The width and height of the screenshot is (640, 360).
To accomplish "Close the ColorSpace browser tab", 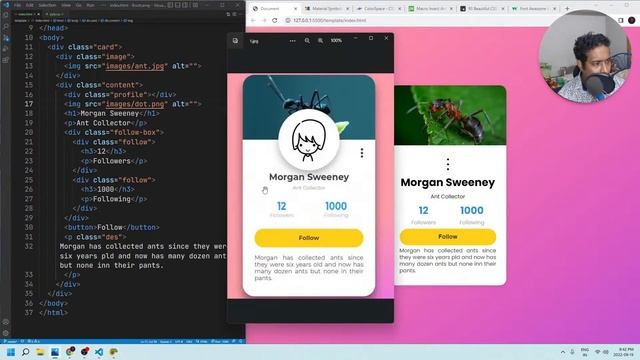I will 399,9.
